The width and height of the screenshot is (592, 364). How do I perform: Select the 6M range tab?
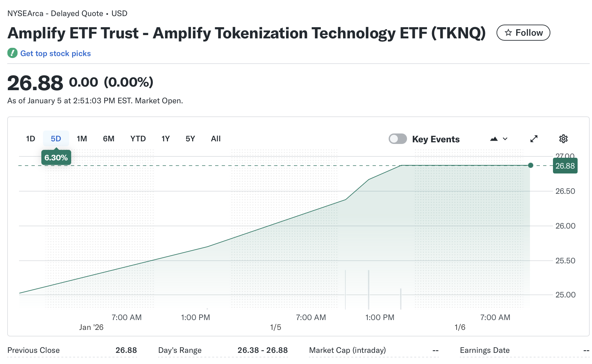[109, 139]
